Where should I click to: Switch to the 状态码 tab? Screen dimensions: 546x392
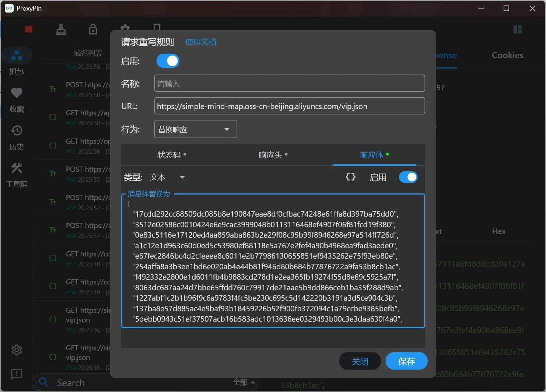tap(172, 155)
